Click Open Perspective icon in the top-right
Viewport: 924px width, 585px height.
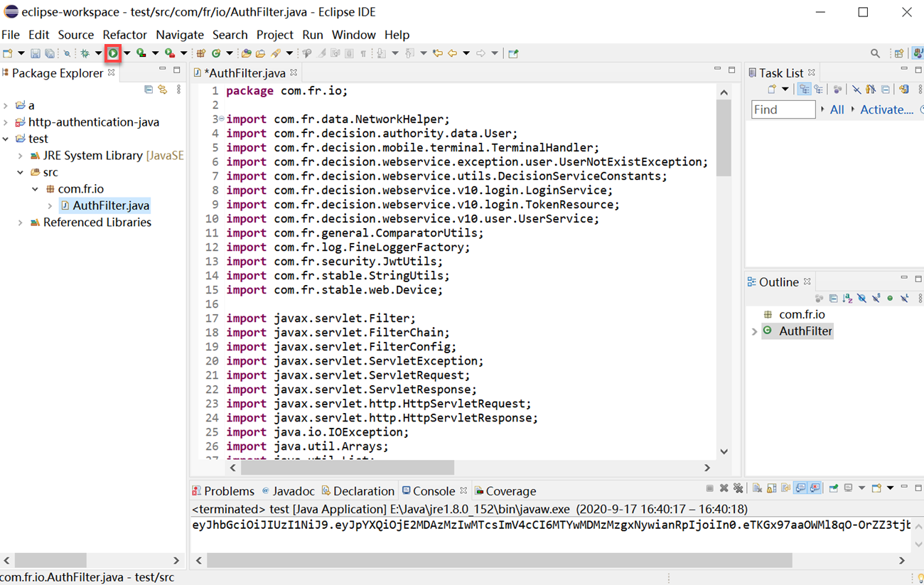tap(899, 53)
